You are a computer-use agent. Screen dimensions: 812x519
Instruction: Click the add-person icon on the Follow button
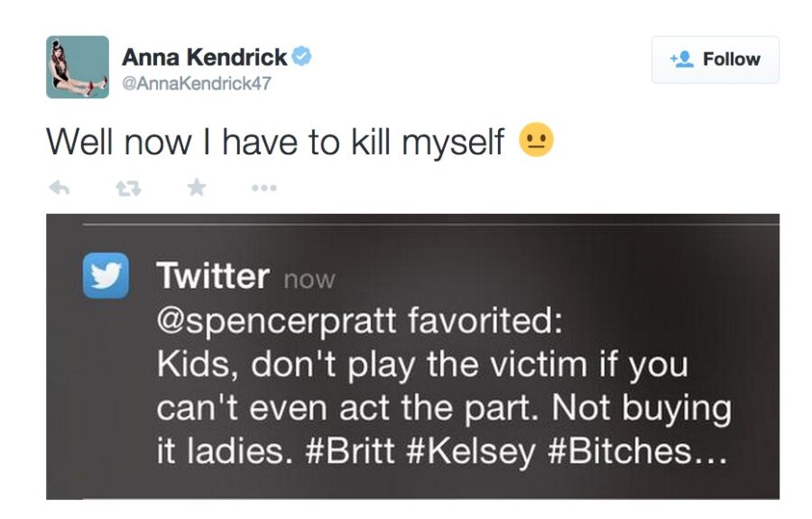[681, 60]
